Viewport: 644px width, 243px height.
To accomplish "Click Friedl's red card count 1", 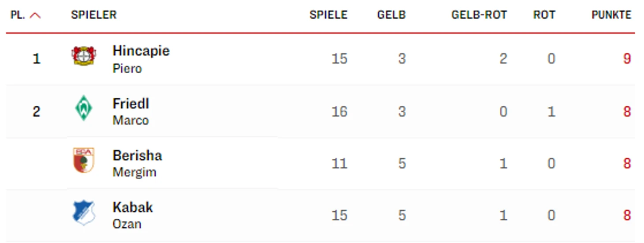I will point(551,112).
